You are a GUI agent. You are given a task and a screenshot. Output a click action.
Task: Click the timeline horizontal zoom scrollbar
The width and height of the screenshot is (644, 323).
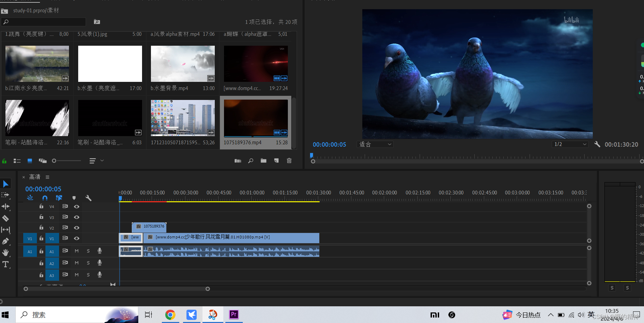pos(116,289)
